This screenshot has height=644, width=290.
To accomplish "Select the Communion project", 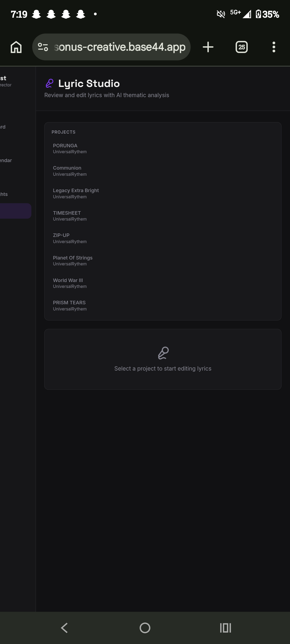I will click(x=163, y=171).
